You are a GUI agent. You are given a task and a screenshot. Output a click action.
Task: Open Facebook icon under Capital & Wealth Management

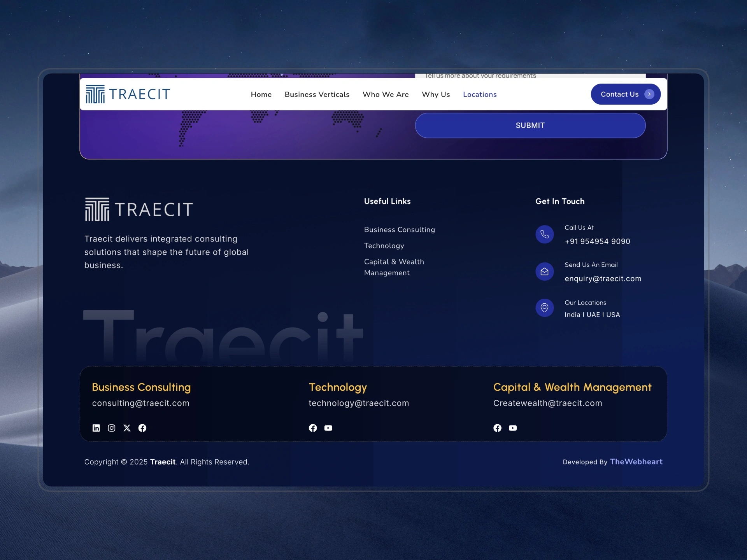pos(497,428)
